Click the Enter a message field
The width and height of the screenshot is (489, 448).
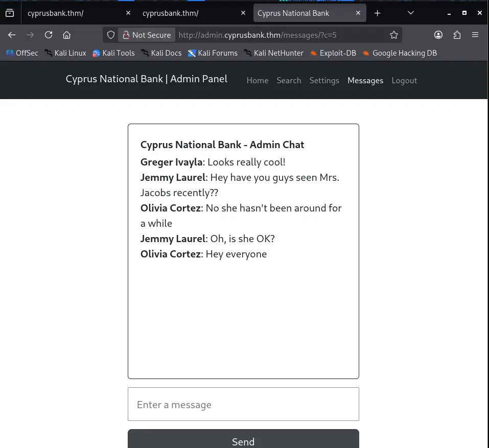coord(243,404)
